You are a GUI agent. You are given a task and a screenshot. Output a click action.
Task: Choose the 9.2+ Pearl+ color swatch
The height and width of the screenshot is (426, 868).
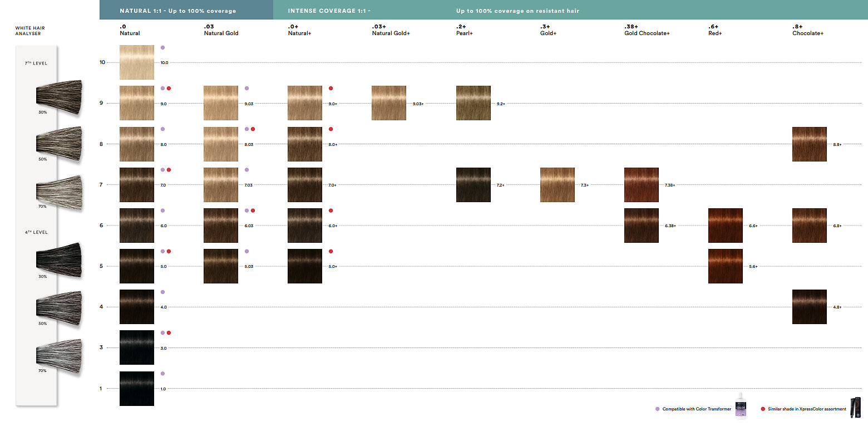coord(473,103)
